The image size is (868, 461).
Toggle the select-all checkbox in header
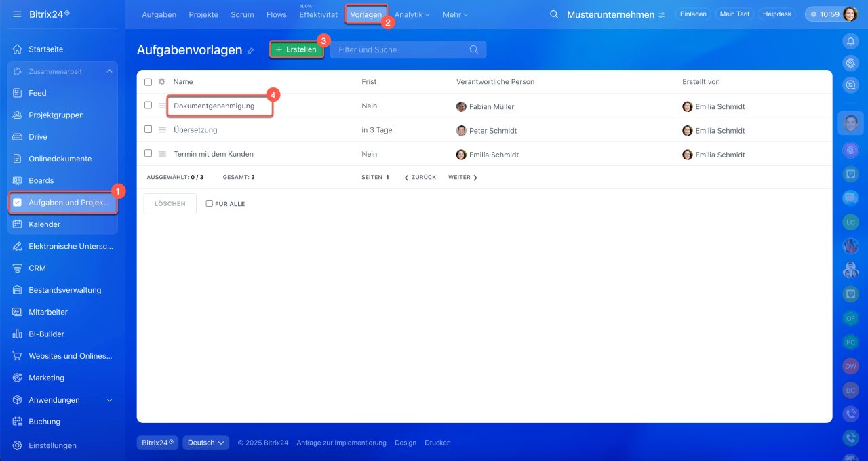point(148,82)
